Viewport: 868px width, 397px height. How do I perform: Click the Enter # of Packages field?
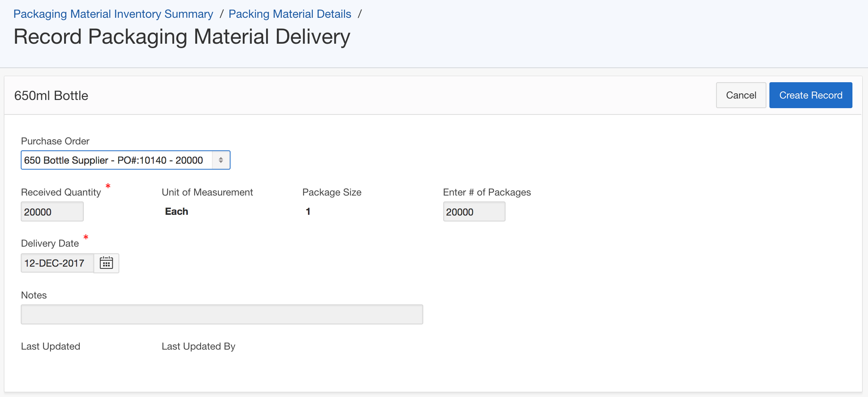pyautogui.click(x=474, y=212)
